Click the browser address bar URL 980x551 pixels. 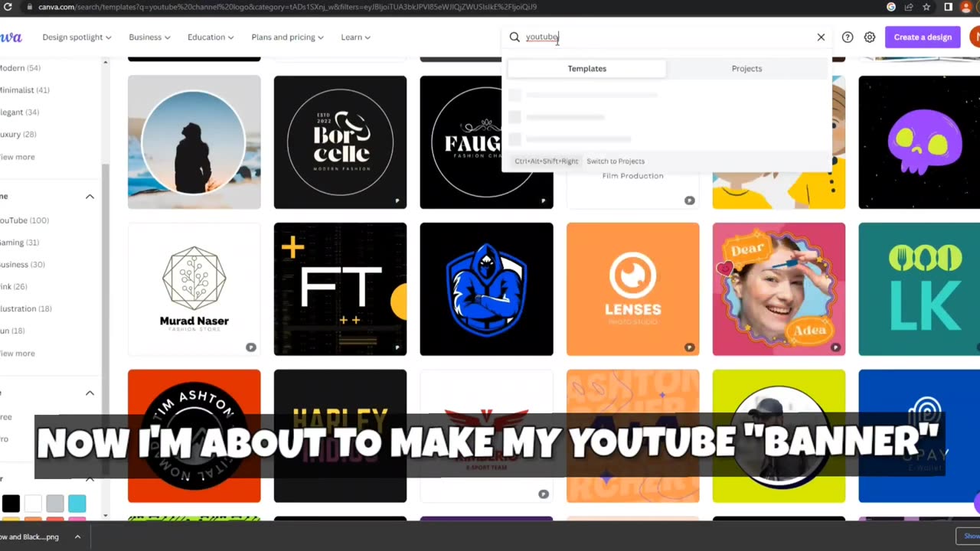click(287, 7)
